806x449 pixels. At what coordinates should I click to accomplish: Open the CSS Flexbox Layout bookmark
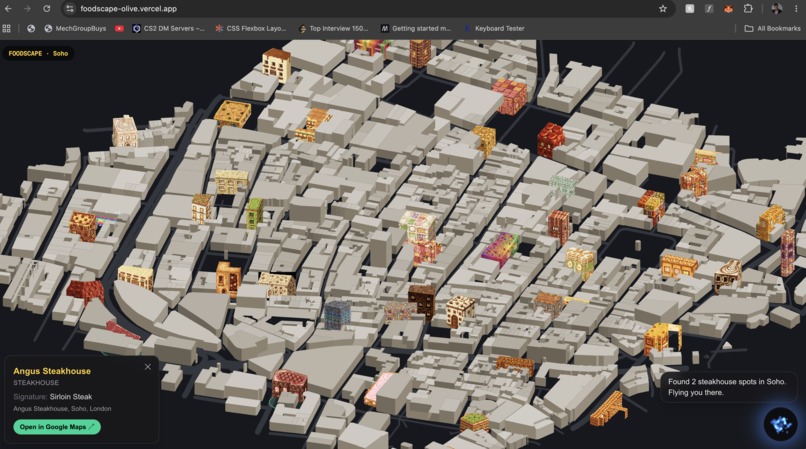tap(251, 29)
